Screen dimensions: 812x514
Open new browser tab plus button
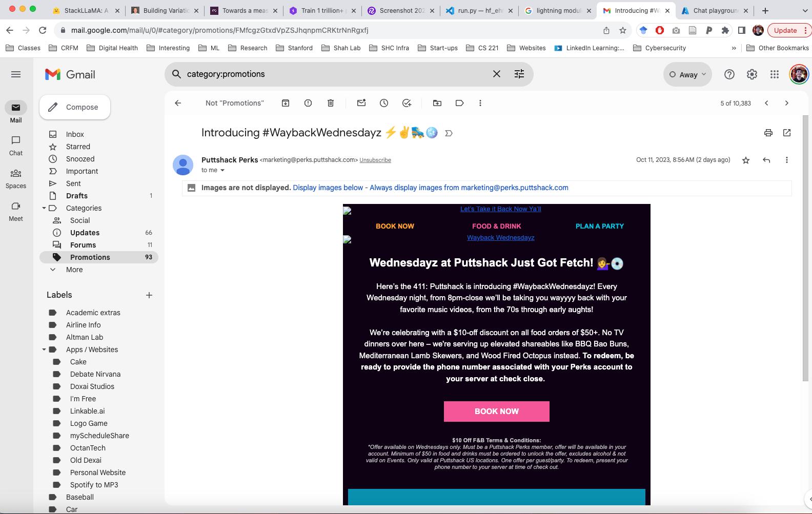(765, 10)
